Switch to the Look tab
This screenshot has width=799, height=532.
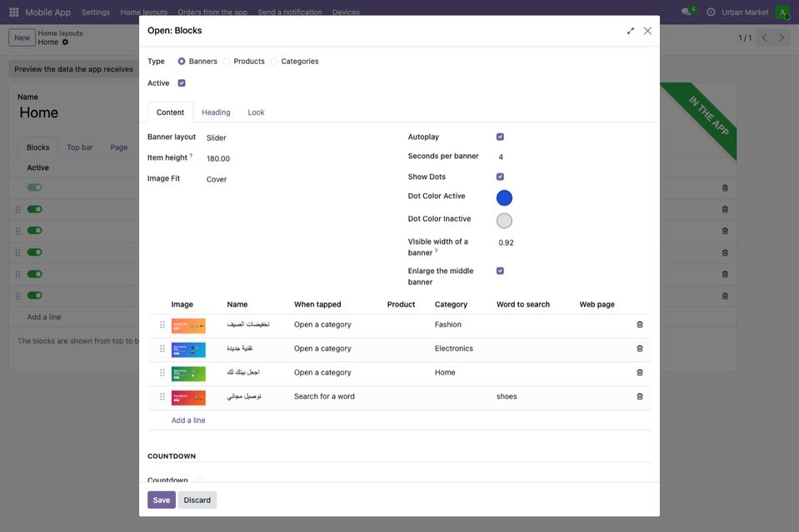click(x=256, y=112)
